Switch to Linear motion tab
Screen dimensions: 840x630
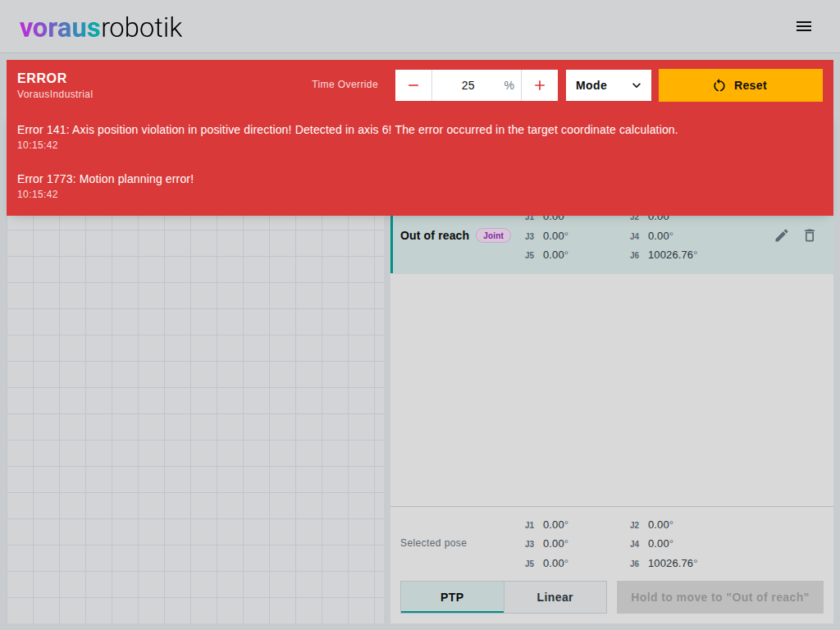point(555,597)
